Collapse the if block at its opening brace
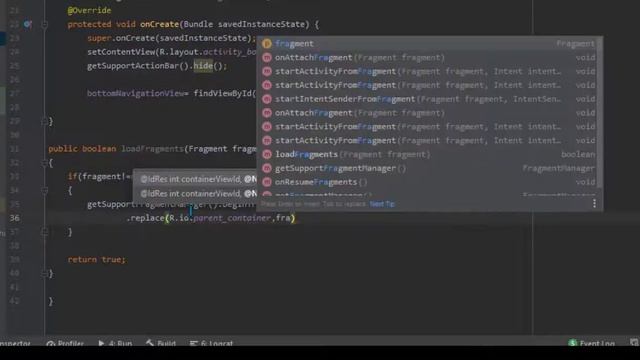The width and height of the screenshot is (640, 360). tap(44, 191)
